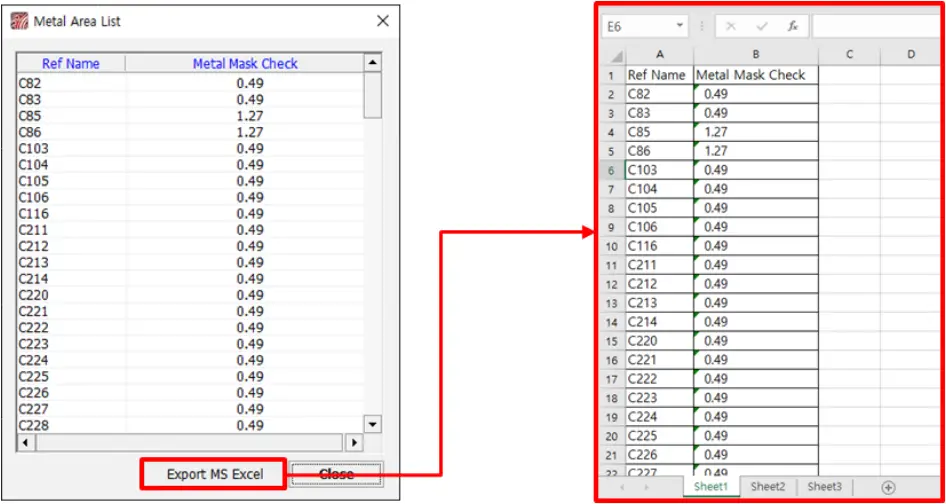Screen dimensions: 946x504
Task: Click Excel cell containing C83
Action: (660, 113)
